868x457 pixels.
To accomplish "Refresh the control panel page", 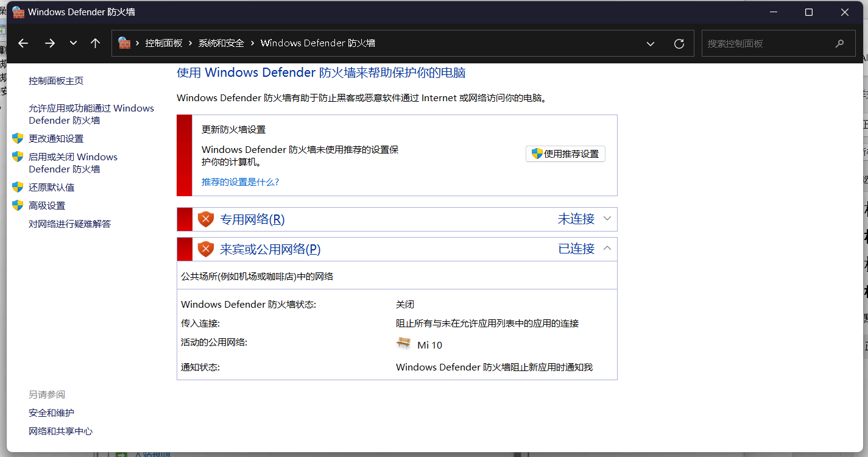I will (679, 44).
